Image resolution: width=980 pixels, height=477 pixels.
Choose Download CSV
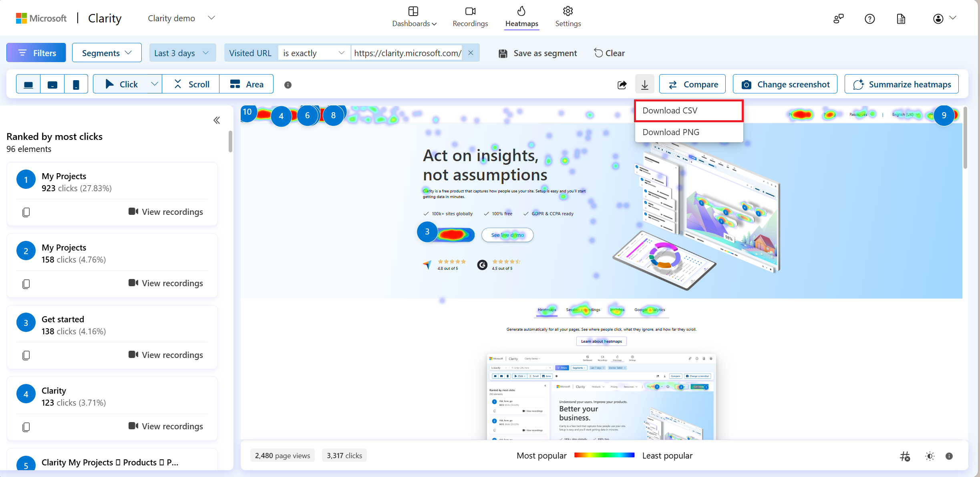coord(689,111)
